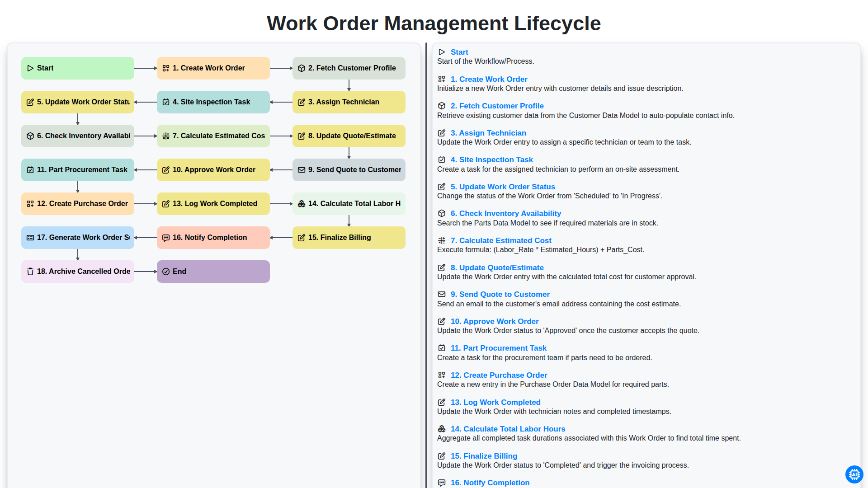Click the envelope icon on Send Quote to Customer node

302,170
